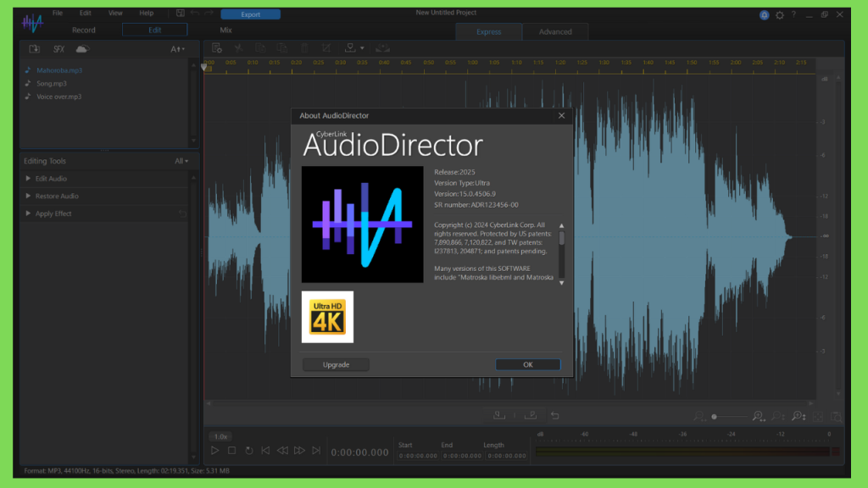Click the last icon in the edit toolbar

[x=382, y=48]
